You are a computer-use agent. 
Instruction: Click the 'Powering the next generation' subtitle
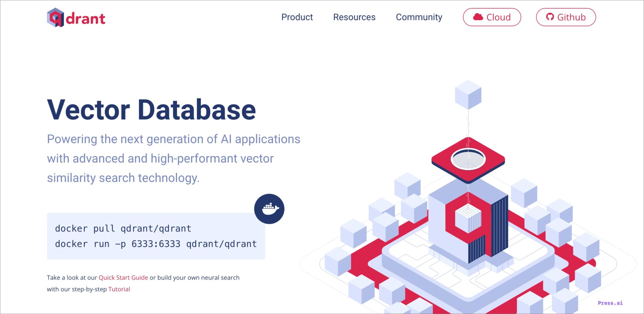(x=174, y=139)
